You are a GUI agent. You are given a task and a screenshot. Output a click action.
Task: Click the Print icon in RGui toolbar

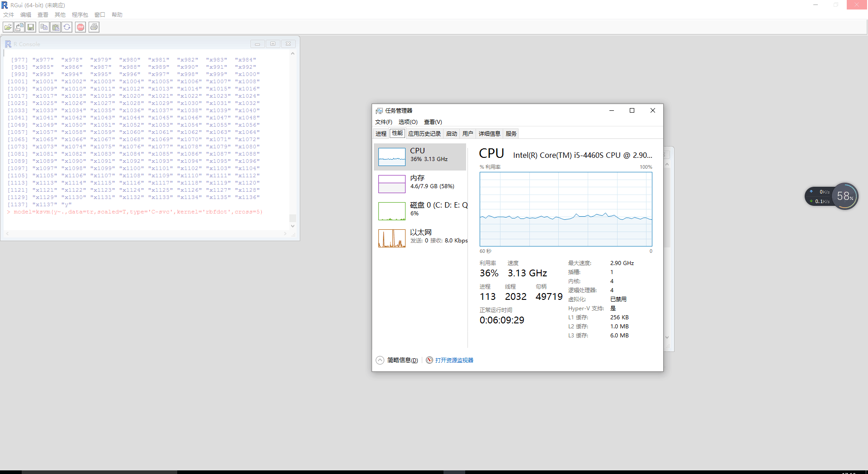(94, 27)
